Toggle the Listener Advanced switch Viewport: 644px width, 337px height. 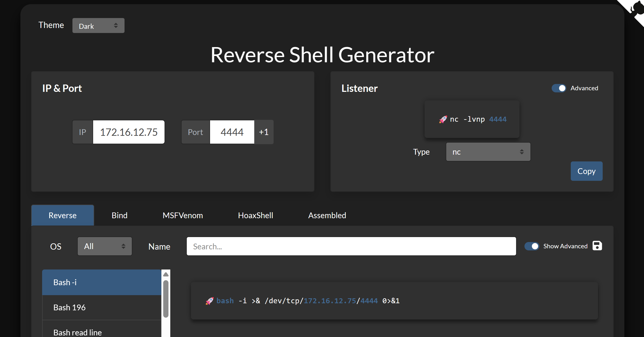(559, 88)
